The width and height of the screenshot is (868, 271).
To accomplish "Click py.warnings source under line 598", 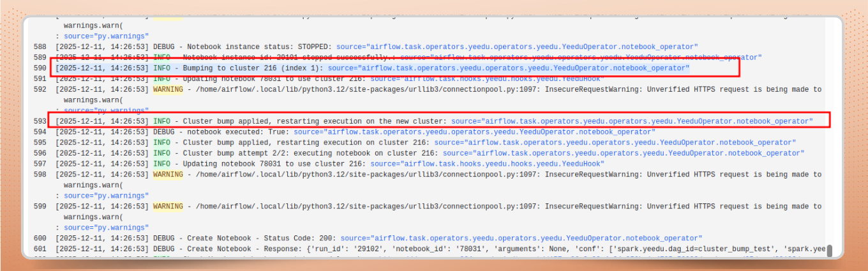I will pos(106,196).
